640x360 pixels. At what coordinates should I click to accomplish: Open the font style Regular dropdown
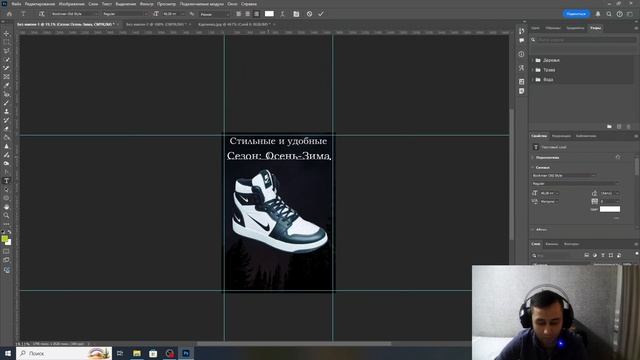(x=124, y=14)
